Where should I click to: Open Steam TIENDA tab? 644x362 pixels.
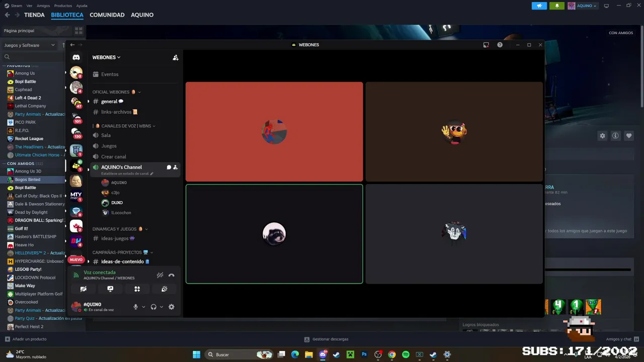pyautogui.click(x=34, y=15)
